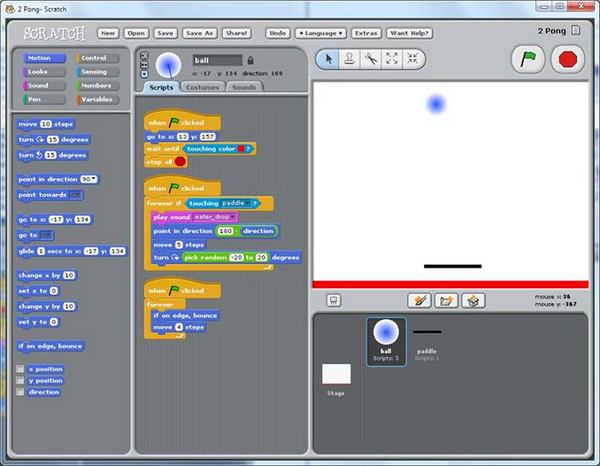The width and height of the screenshot is (600, 466).
Task: Click the ball sprite preview thumbnail
Action: [x=168, y=65]
